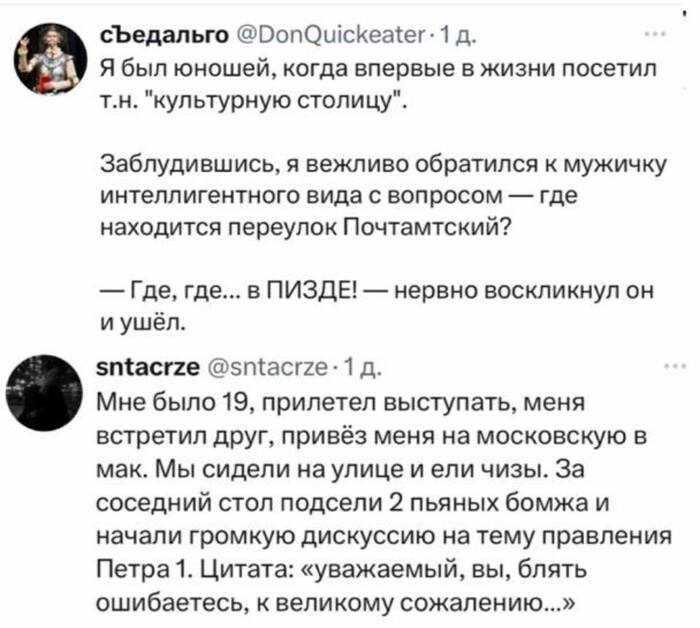The width and height of the screenshot is (700, 628).
Task: Open сЪедальго's profile picture
Action: 48,53
